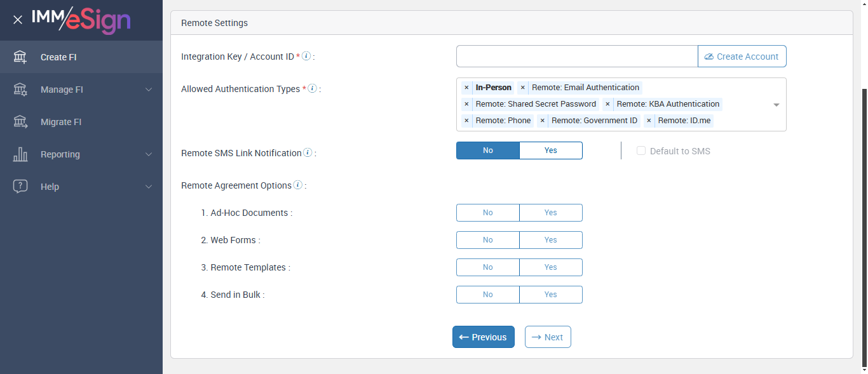Click the info icon beside Integration Key label

pyautogui.click(x=306, y=56)
